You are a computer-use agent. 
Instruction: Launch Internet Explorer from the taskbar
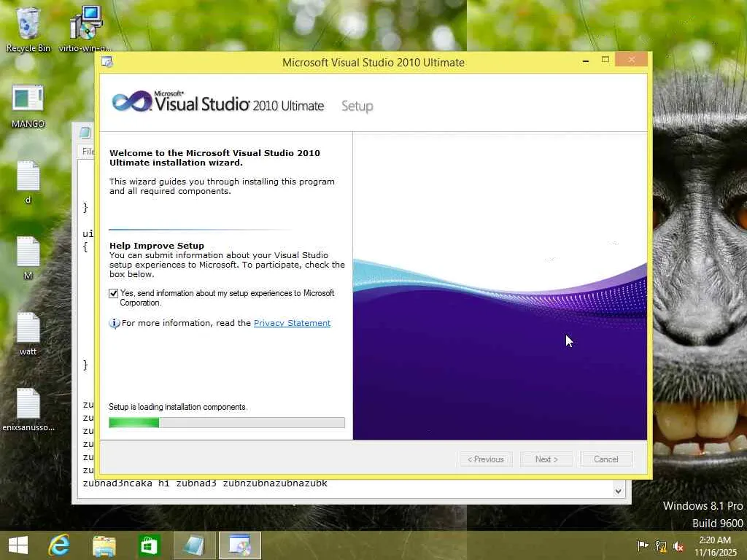tap(59, 545)
